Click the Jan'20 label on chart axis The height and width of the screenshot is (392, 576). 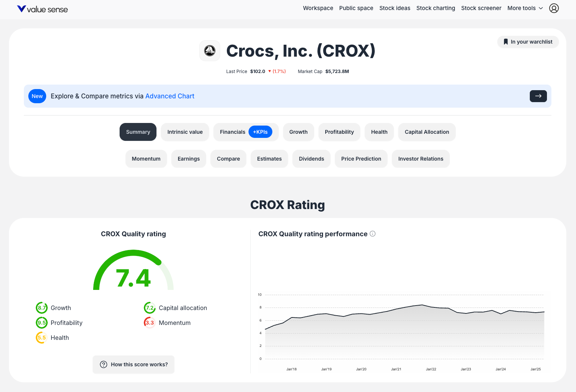pos(361,369)
